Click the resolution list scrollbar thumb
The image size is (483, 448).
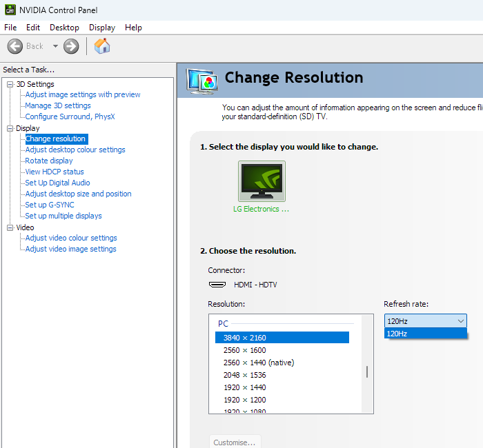(x=367, y=371)
